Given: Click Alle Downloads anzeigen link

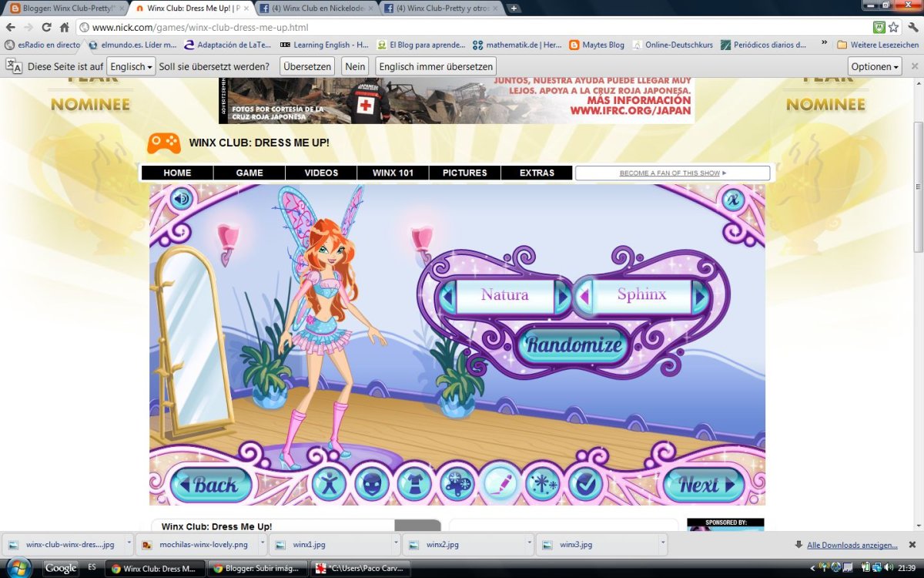Looking at the screenshot, I should [x=852, y=545].
